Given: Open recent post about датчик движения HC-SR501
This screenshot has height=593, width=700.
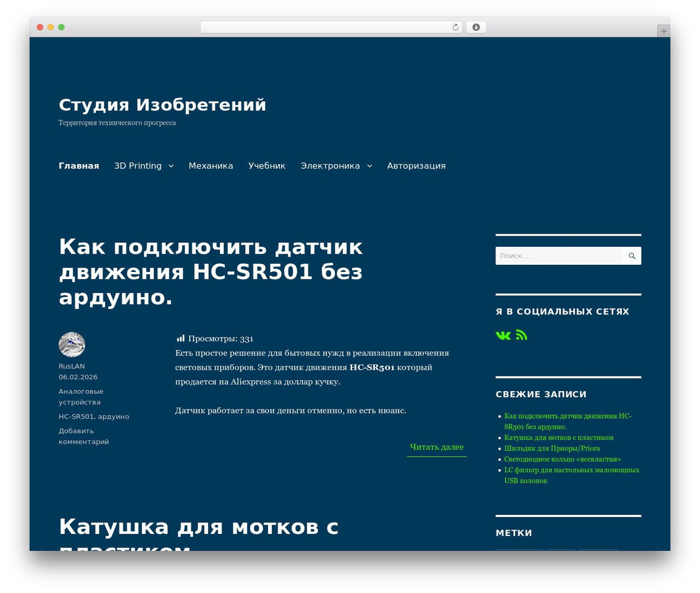Looking at the screenshot, I should tap(568, 421).
